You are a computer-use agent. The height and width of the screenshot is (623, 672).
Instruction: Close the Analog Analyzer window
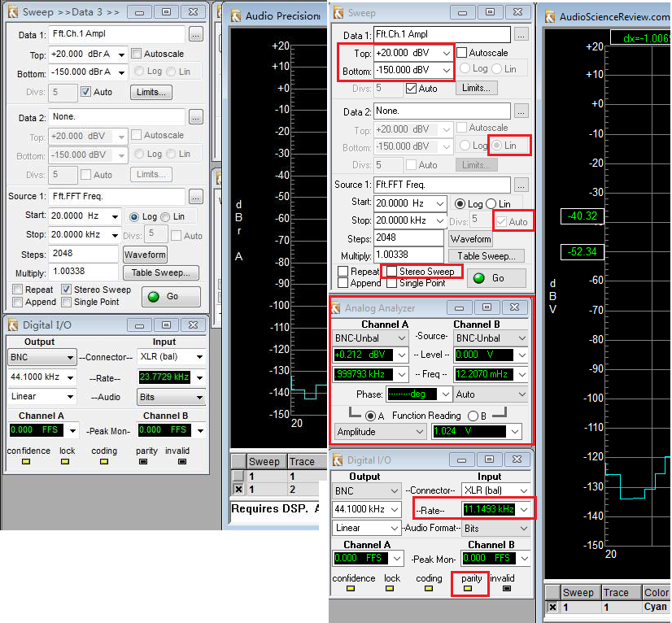pyautogui.click(x=514, y=307)
